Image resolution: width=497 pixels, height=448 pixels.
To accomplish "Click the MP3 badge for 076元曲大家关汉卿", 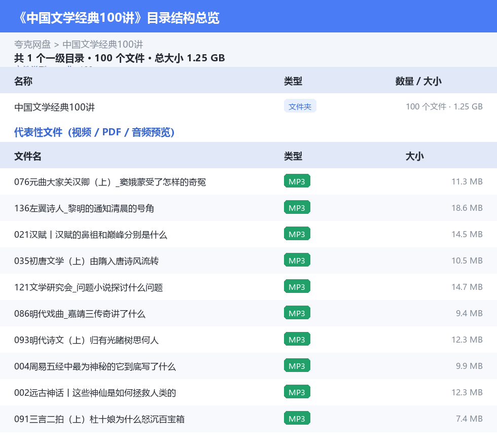I will coord(297,181).
